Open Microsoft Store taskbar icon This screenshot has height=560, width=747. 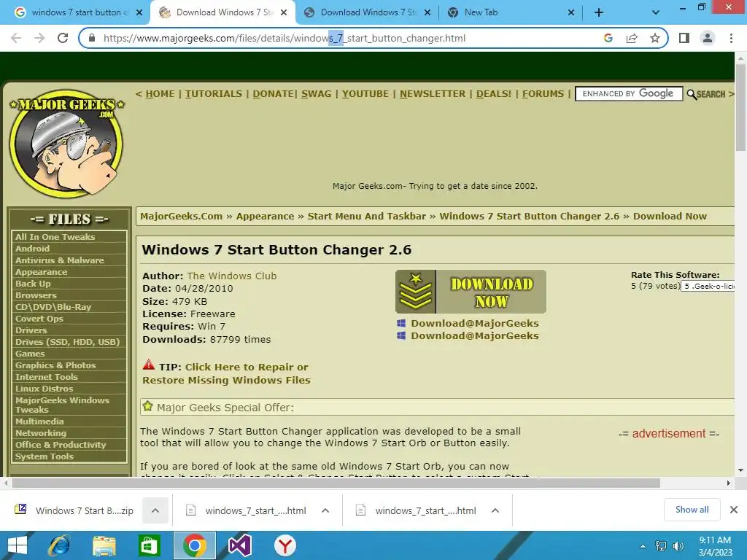149,545
